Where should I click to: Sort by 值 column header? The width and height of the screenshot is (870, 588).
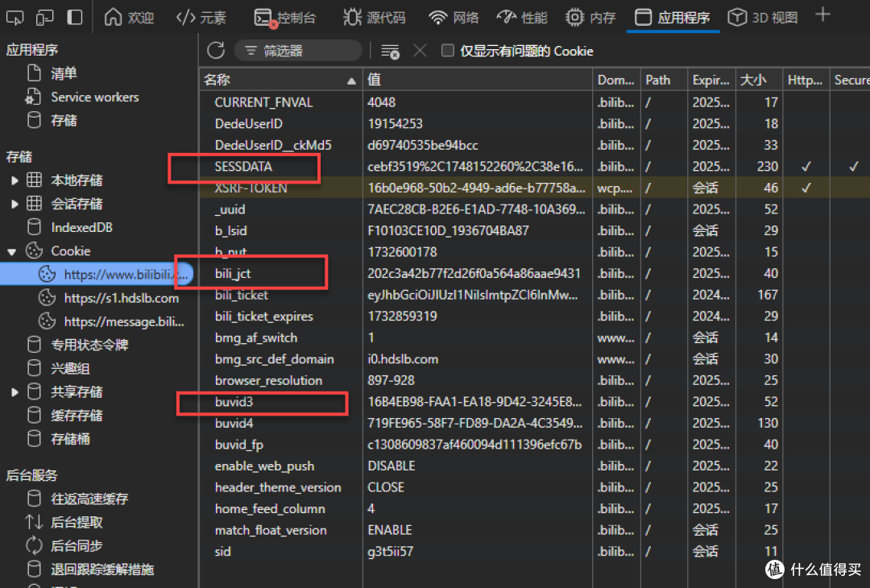point(477,80)
